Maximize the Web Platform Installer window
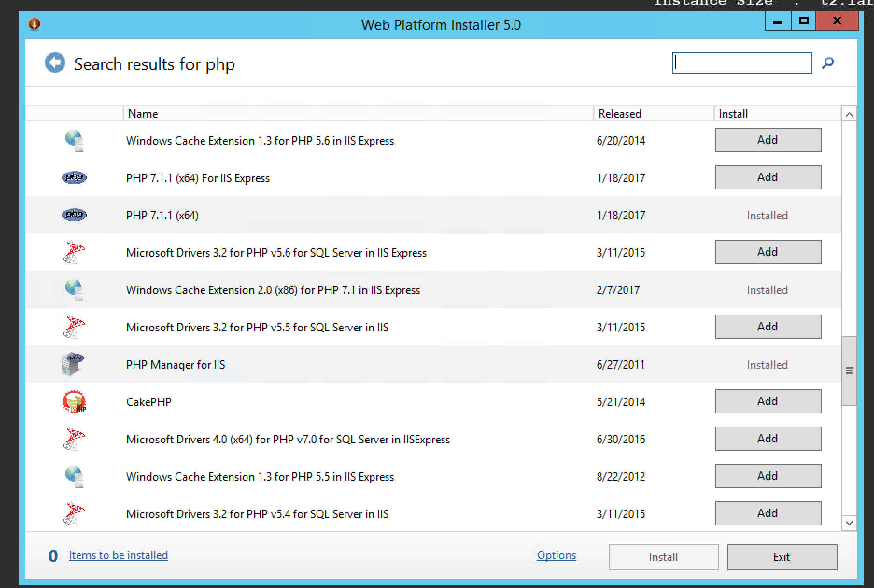874x588 pixels. click(804, 21)
